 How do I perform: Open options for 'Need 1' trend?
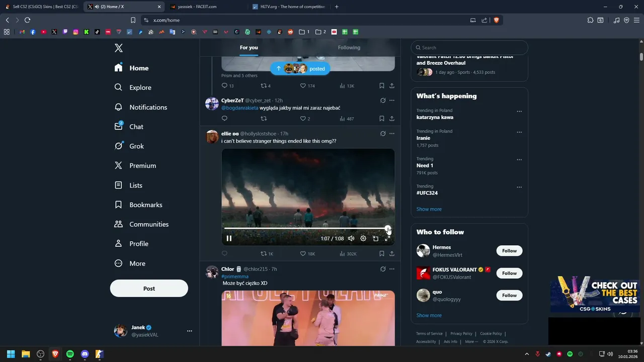pyautogui.click(x=519, y=160)
